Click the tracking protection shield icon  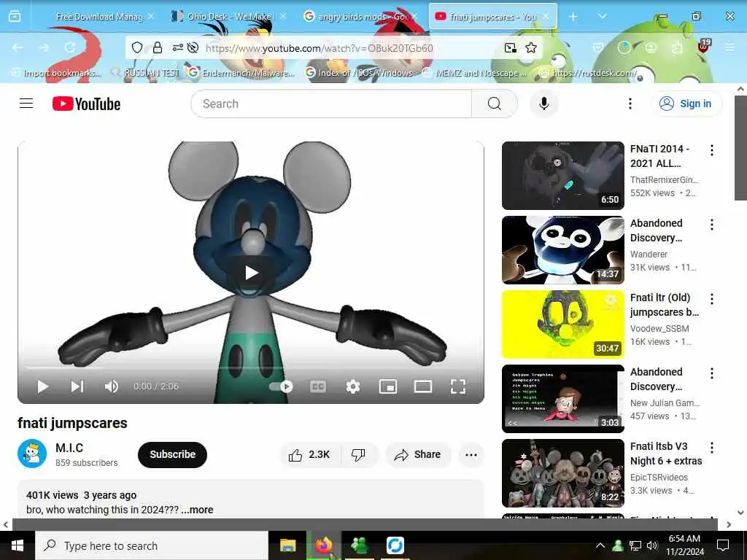pyautogui.click(x=137, y=47)
